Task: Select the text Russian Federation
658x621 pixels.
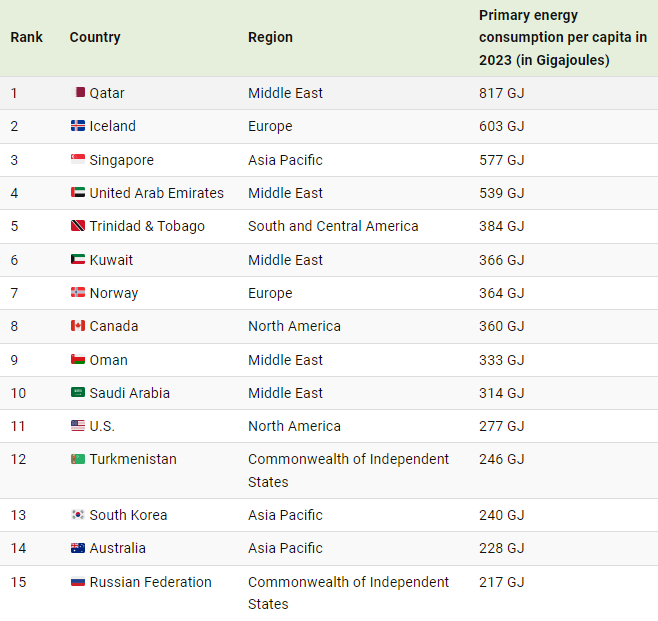Action: pos(151,582)
